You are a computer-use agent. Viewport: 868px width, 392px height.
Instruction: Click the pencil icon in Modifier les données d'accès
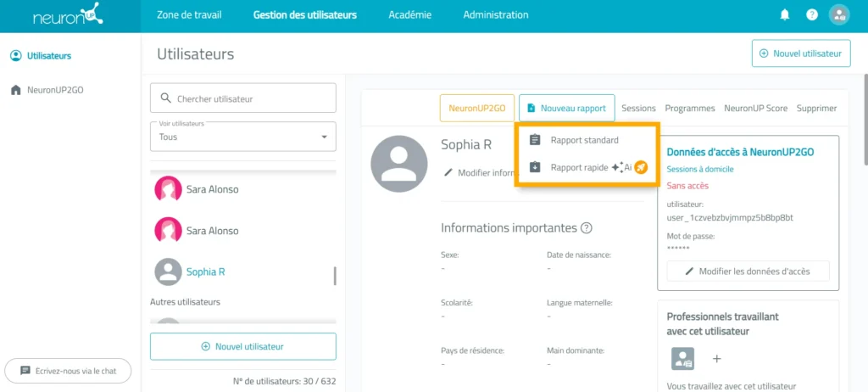click(x=689, y=272)
